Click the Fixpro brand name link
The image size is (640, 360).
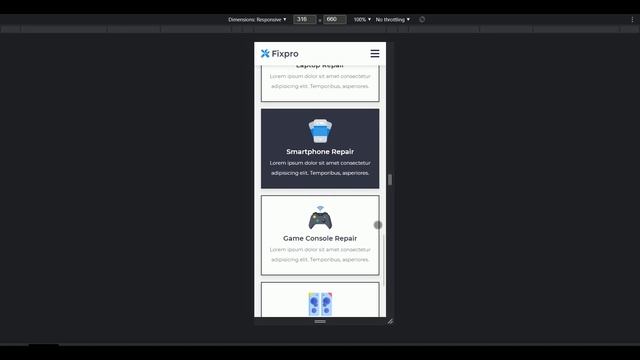click(285, 53)
